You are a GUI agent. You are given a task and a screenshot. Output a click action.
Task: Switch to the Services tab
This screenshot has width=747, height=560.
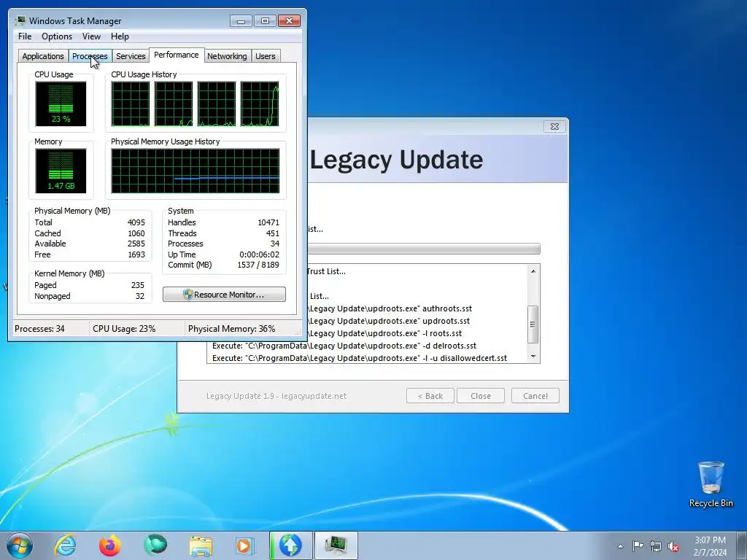131,56
